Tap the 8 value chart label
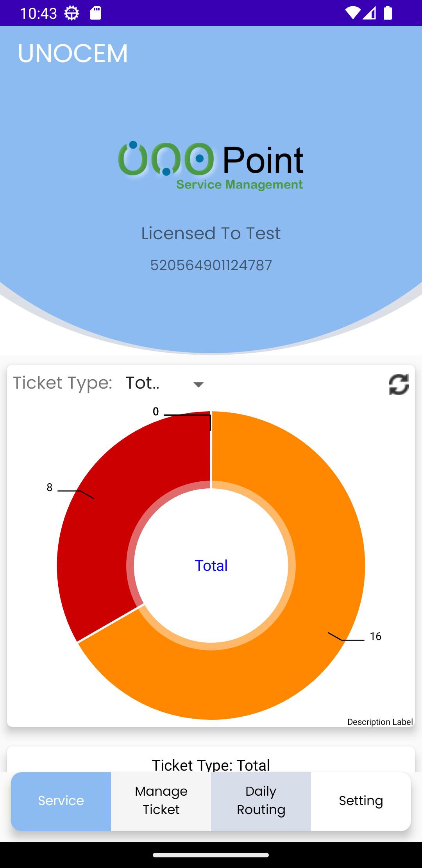The width and height of the screenshot is (422, 868). 50,487
